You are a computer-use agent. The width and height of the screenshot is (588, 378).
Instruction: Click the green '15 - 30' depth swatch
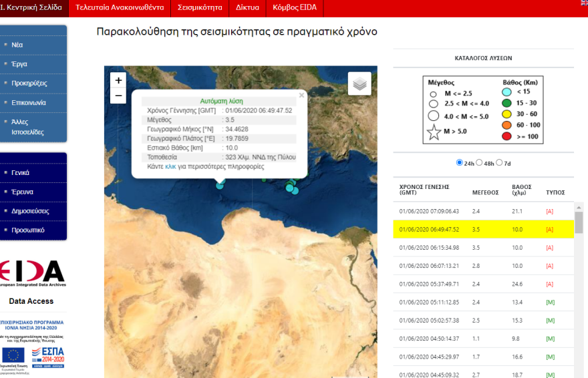point(506,103)
